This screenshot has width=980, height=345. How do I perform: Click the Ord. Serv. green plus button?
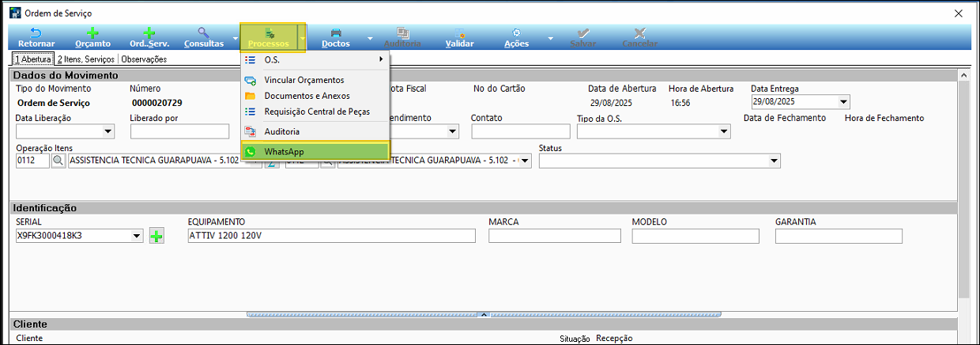click(149, 37)
